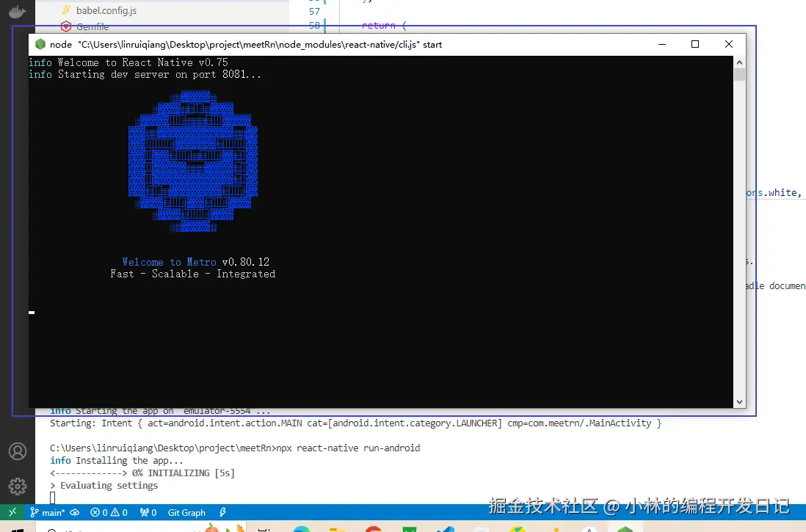Image resolution: width=806 pixels, height=532 pixels.
Task: Open the Docker view in the activity bar
Action: (17, 11)
